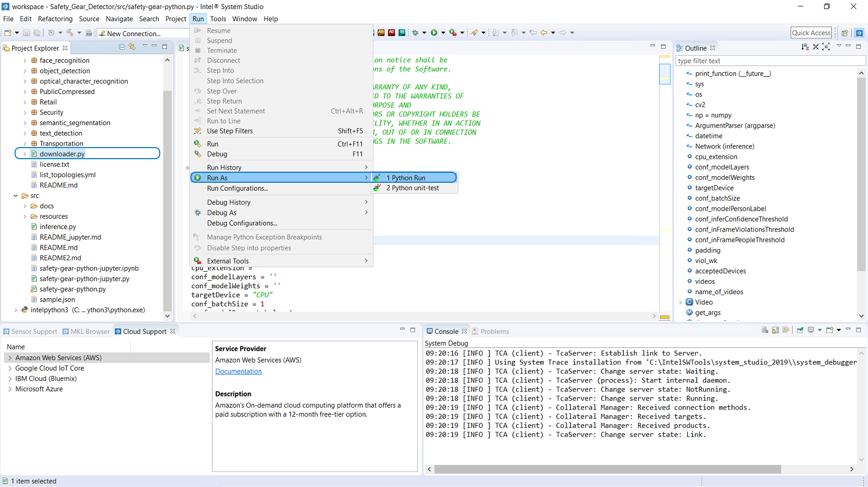Viewport: 868px width, 487px height.
Task: Collapse the src folder
Action: point(16,196)
